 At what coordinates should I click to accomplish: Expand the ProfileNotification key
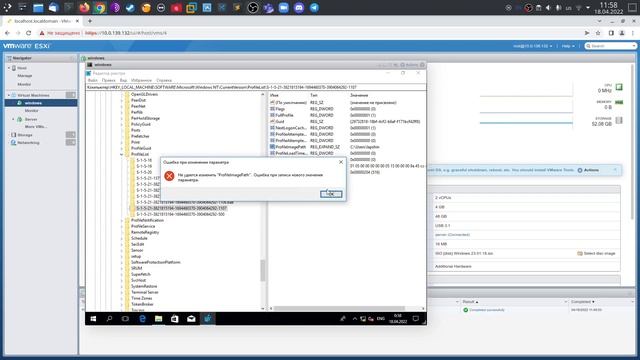[122, 220]
